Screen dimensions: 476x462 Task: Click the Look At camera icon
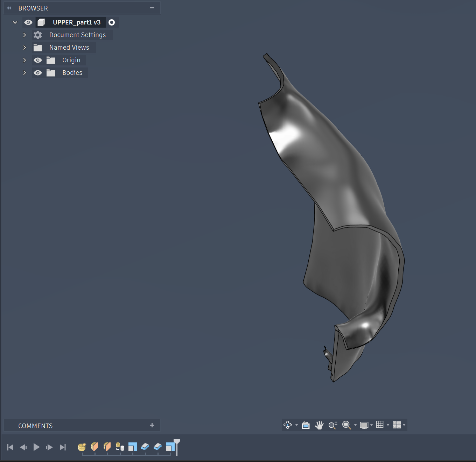306,425
